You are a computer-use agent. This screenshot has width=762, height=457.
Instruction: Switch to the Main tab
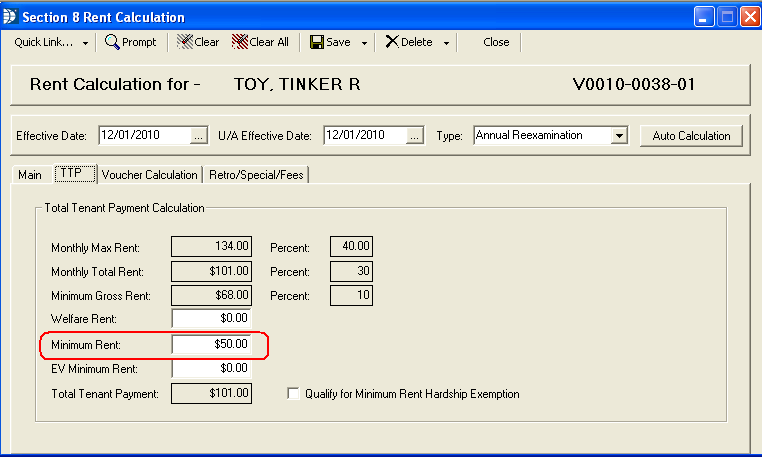point(30,175)
